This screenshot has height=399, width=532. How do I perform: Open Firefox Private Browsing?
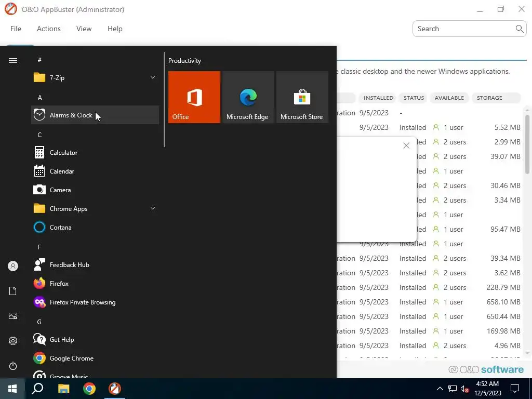[95, 302]
